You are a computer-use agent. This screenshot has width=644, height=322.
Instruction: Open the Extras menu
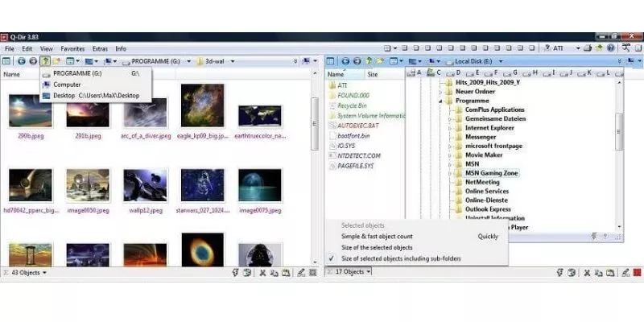tap(100, 48)
